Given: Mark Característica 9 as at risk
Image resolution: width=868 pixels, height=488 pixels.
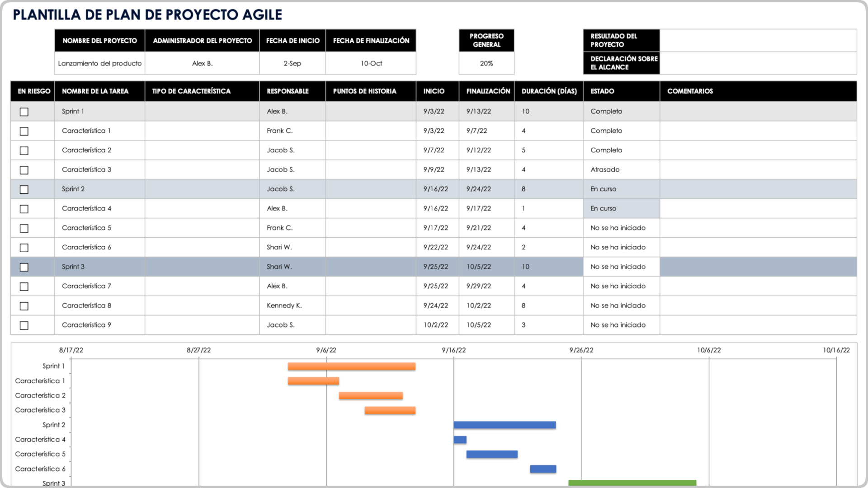Looking at the screenshot, I should [x=24, y=325].
